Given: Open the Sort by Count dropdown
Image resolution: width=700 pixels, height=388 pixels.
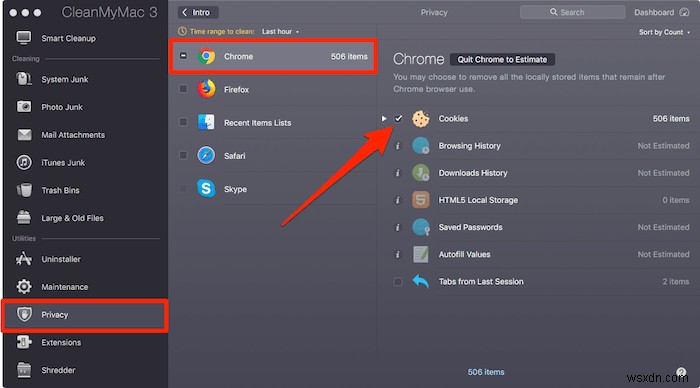Looking at the screenshot, I should point(664,32).
